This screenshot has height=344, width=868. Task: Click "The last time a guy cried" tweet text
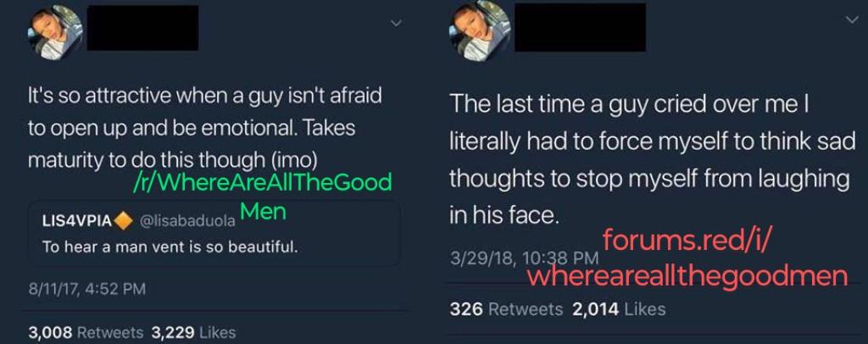[653, 160]
